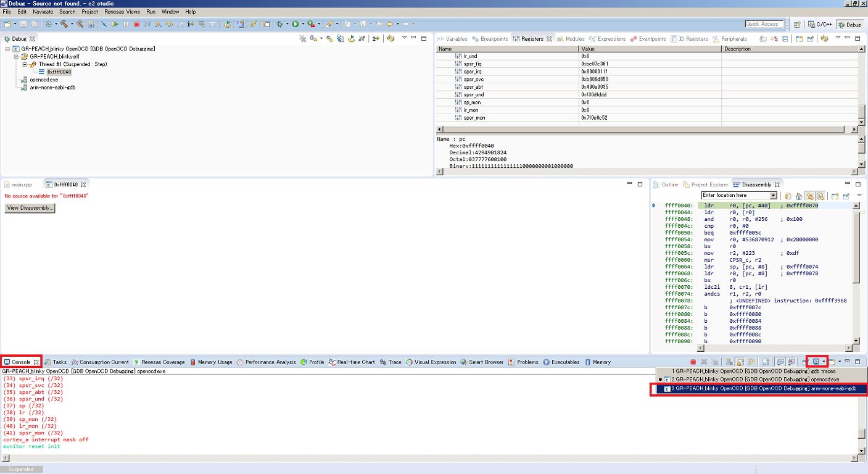The image size is (868, 474).
Task: Select console entry 3 arm-none-eabi-gdb
Action: 763,388
